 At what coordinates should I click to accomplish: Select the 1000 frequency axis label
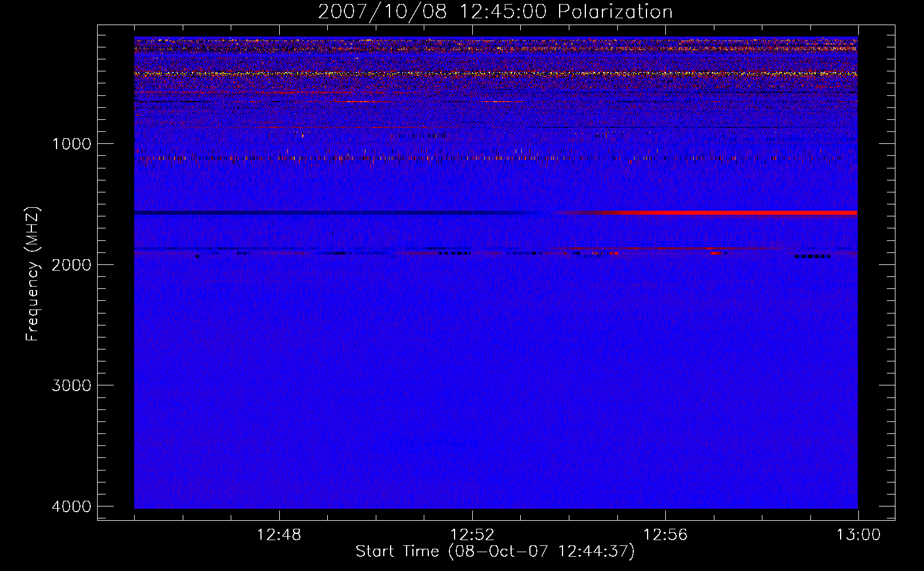[71, 144]
